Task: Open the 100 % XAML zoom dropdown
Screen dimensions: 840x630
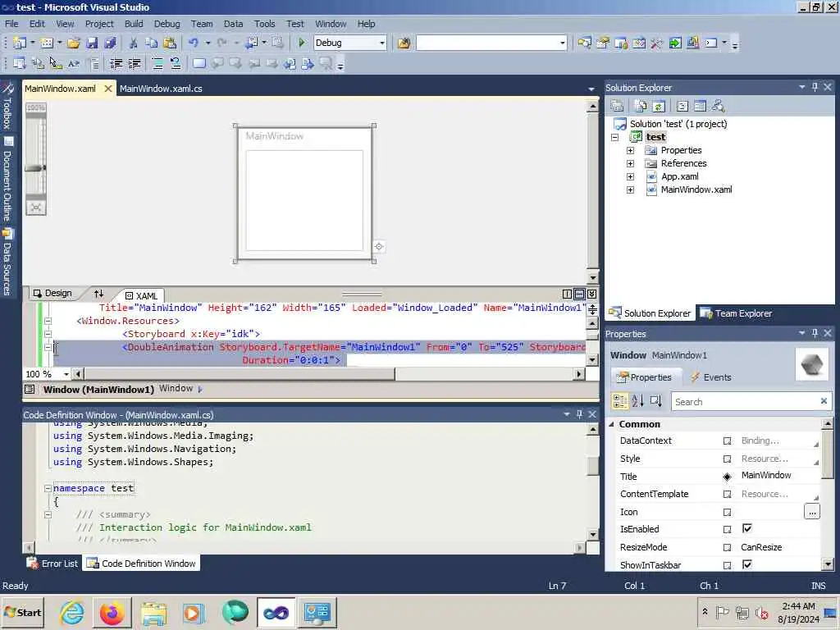Action: pos(66,374)
